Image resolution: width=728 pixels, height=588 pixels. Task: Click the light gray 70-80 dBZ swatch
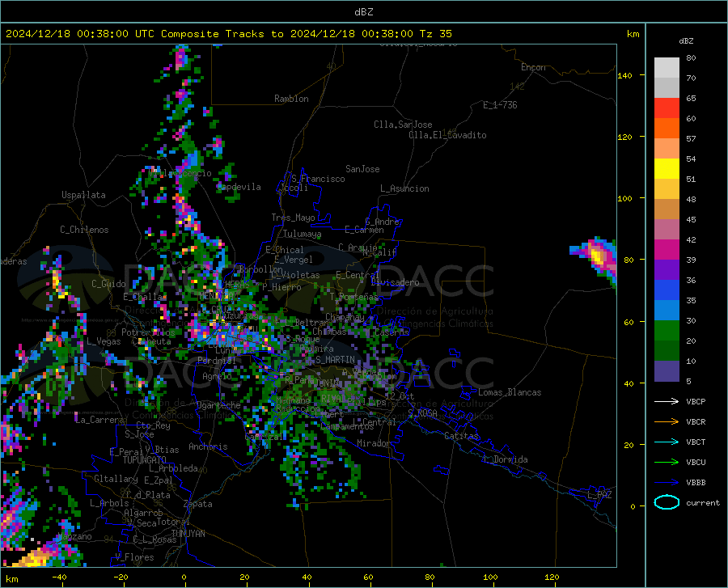click(667, 68)
